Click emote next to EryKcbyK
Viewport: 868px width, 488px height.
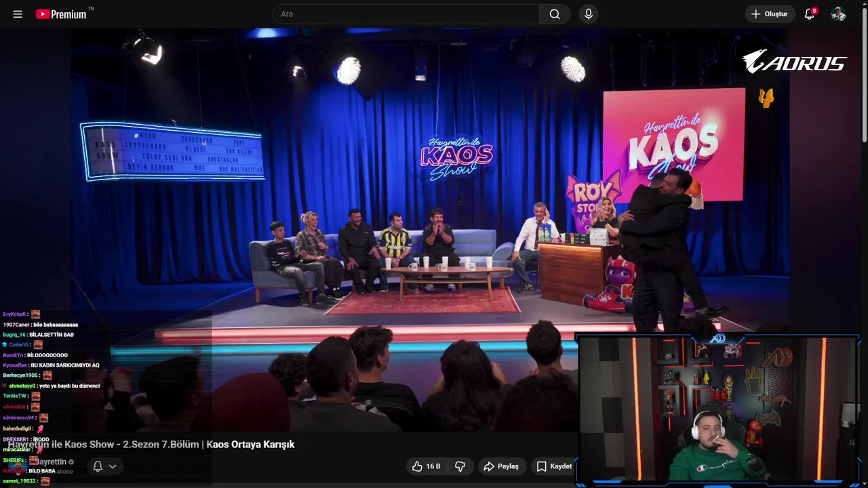pos(35,314)
